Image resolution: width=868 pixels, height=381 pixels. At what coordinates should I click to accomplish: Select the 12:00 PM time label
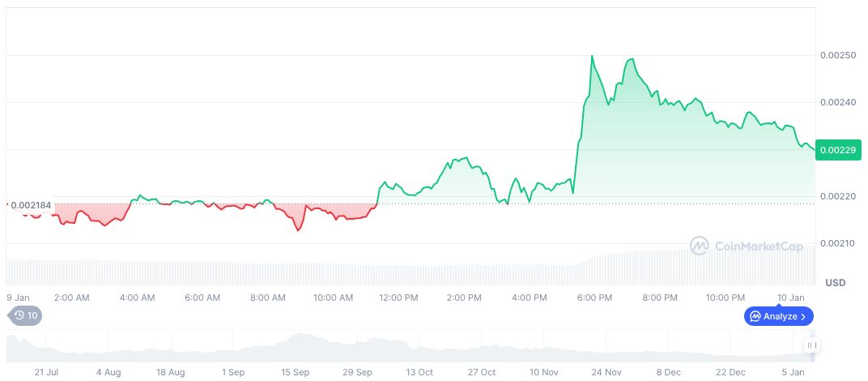click(x=398, y=298)
